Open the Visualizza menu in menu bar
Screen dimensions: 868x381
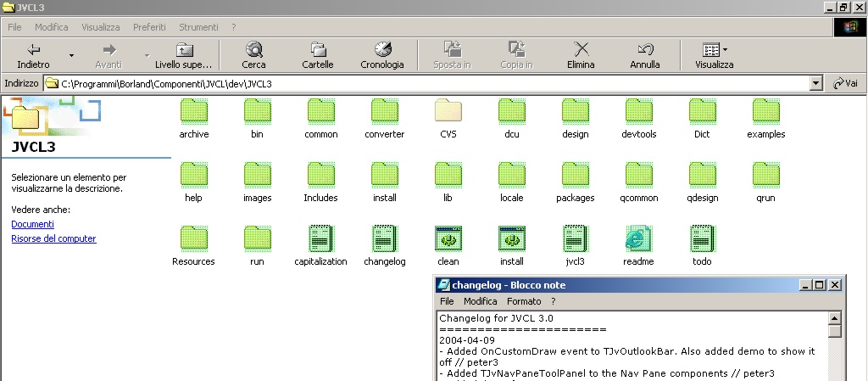[x=101, y=27]
